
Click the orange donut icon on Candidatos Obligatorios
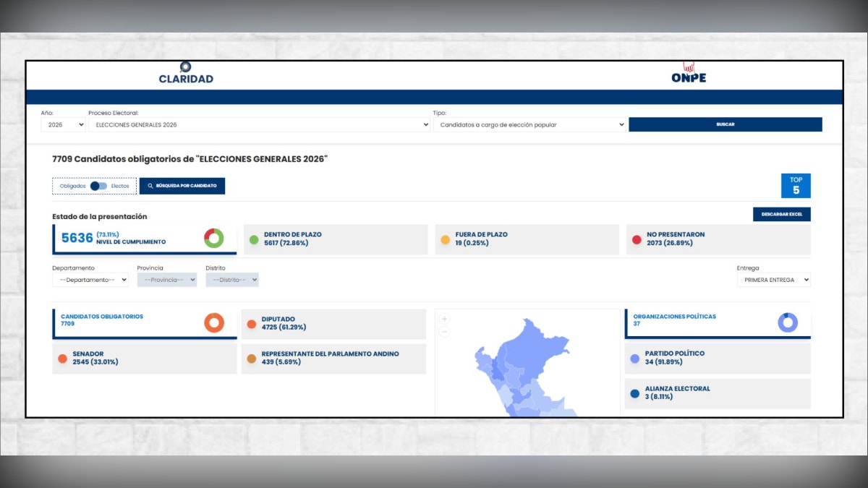[214, 323]
